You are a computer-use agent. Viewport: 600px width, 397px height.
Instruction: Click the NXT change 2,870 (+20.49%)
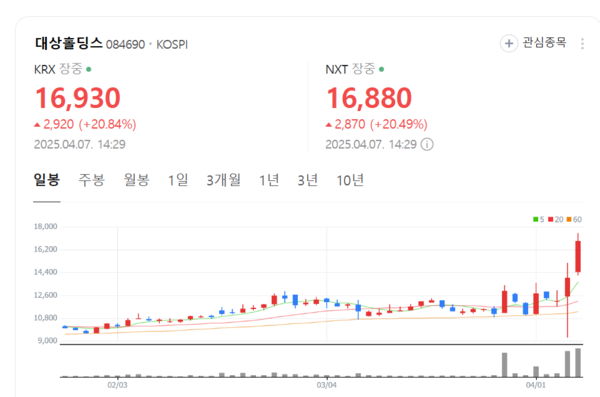point(377,124)
